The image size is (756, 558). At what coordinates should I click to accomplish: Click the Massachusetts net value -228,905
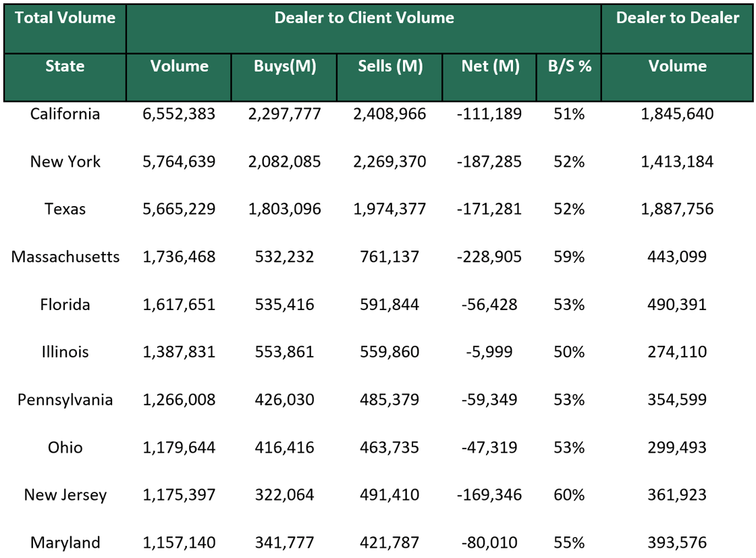489,257
